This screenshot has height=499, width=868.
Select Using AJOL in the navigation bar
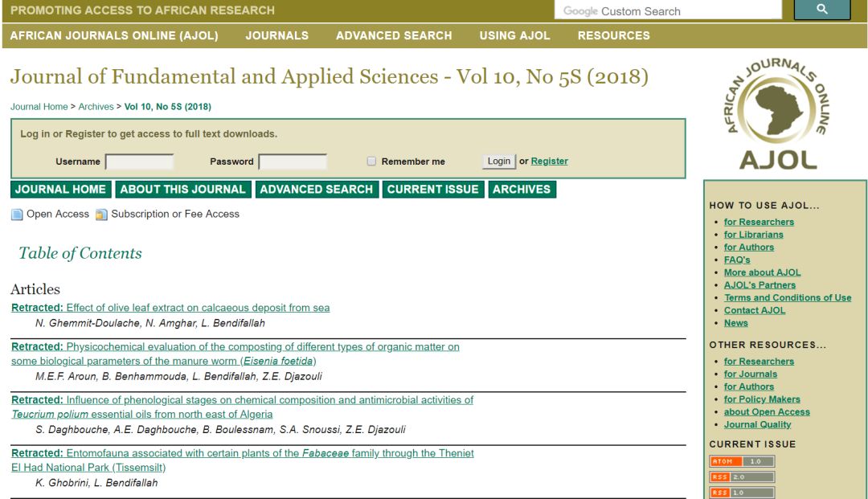click(514, 35)
